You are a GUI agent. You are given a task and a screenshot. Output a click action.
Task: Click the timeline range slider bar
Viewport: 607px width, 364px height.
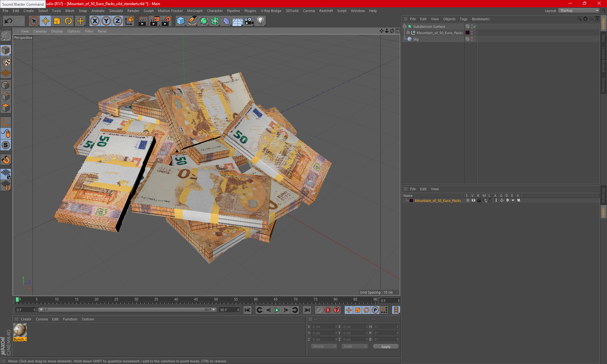click(x=127, y=310)
